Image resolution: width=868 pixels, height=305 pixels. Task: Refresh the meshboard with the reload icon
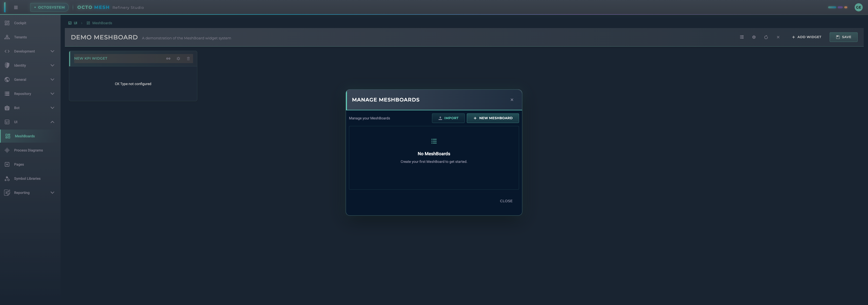(x=766, y=37)
